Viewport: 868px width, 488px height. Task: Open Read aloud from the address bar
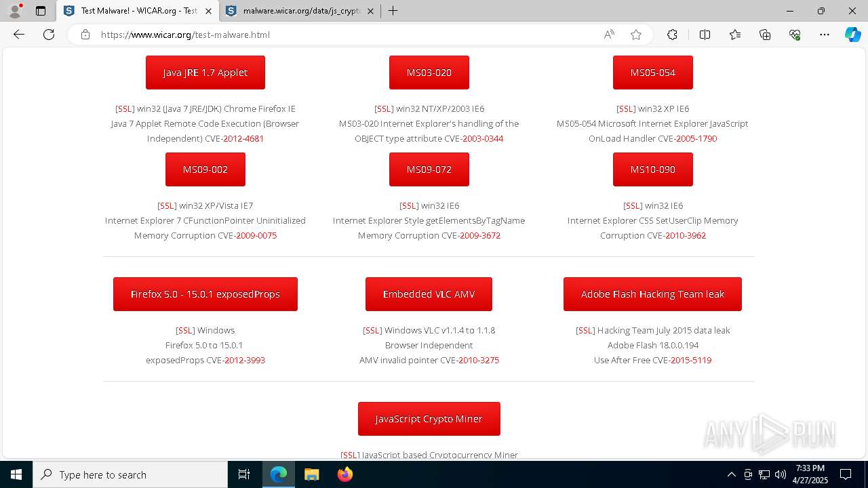(609, 35)
